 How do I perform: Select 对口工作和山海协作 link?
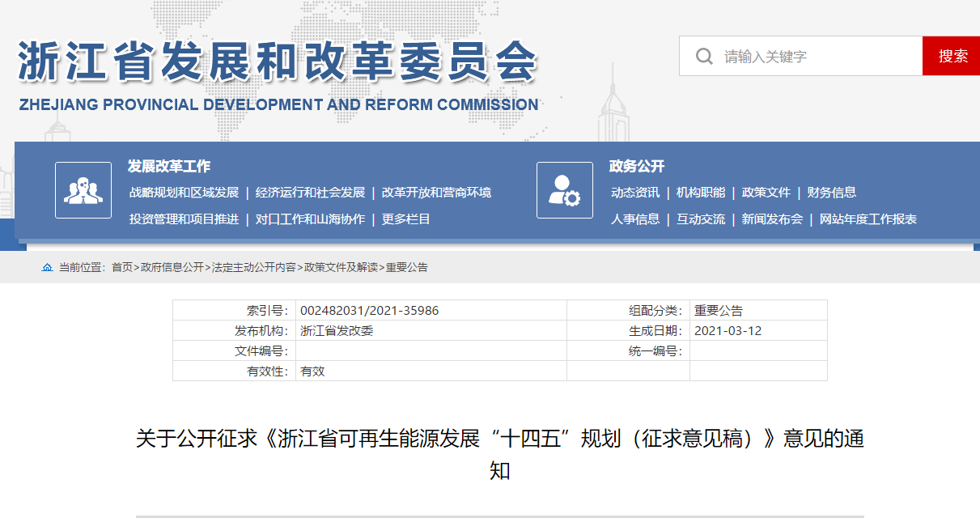(x=310, y=219)
